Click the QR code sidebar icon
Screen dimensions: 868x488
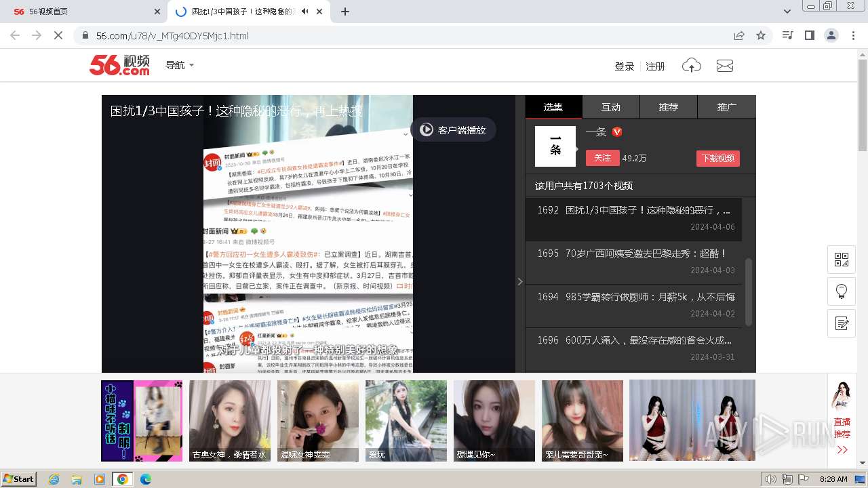842,260
